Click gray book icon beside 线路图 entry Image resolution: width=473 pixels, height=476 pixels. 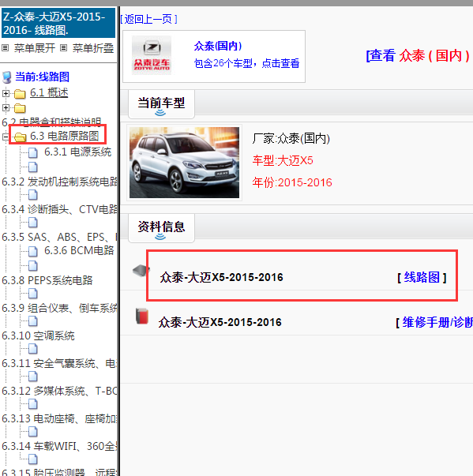tap(141, 271)
